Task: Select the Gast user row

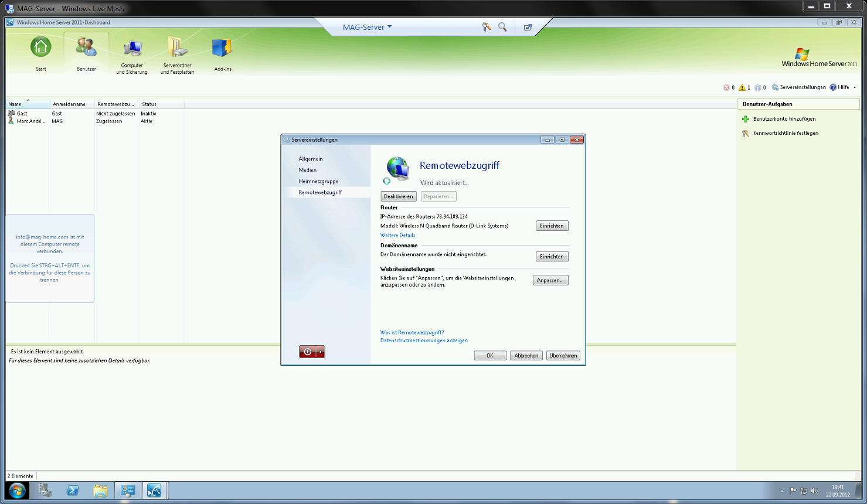Action: click(95, 114)
